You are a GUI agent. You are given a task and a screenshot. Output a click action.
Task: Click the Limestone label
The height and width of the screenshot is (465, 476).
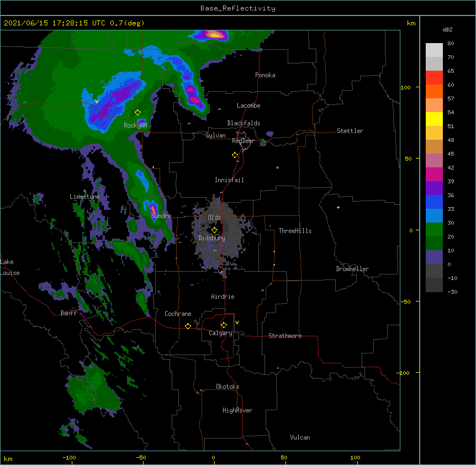coord(84,197)
